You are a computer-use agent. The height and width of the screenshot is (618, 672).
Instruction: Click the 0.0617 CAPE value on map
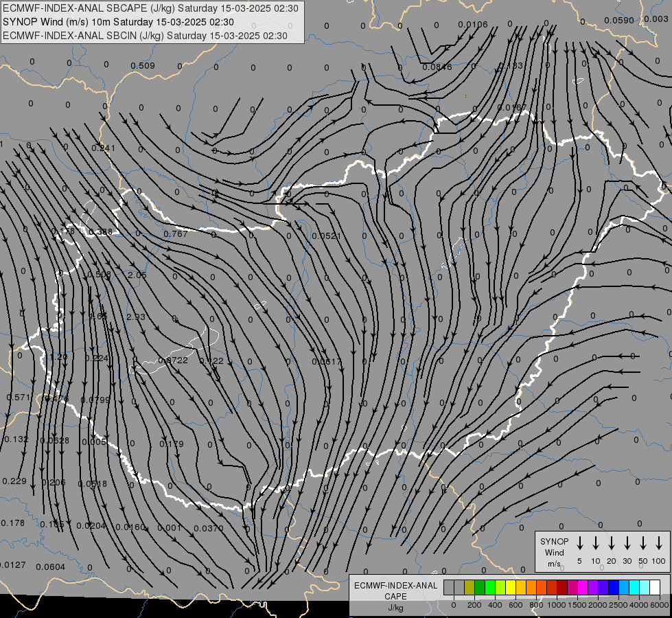[x=327, y=362]
